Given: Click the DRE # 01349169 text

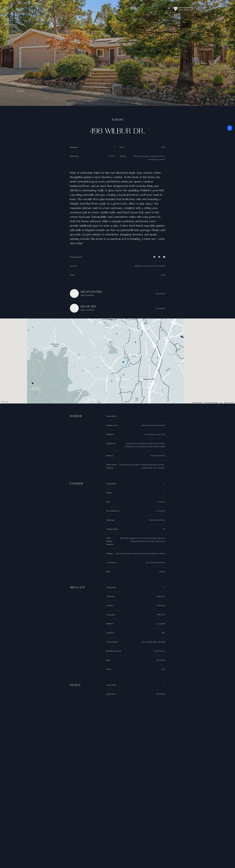Looking at the screenshot, I should [x=87, y=310].
